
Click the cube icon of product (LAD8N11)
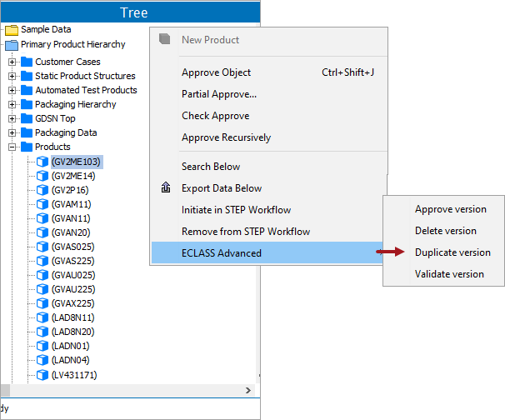click(x=42, y=317)
